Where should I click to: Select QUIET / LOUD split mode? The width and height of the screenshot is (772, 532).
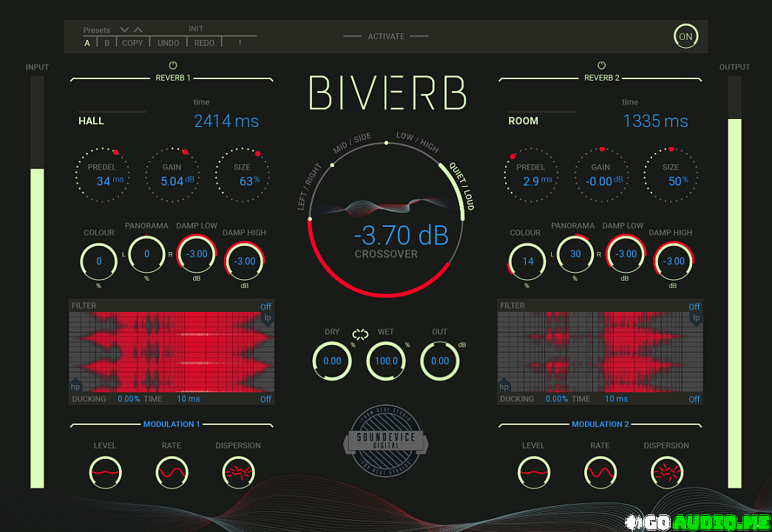click(x=462, y=186)
